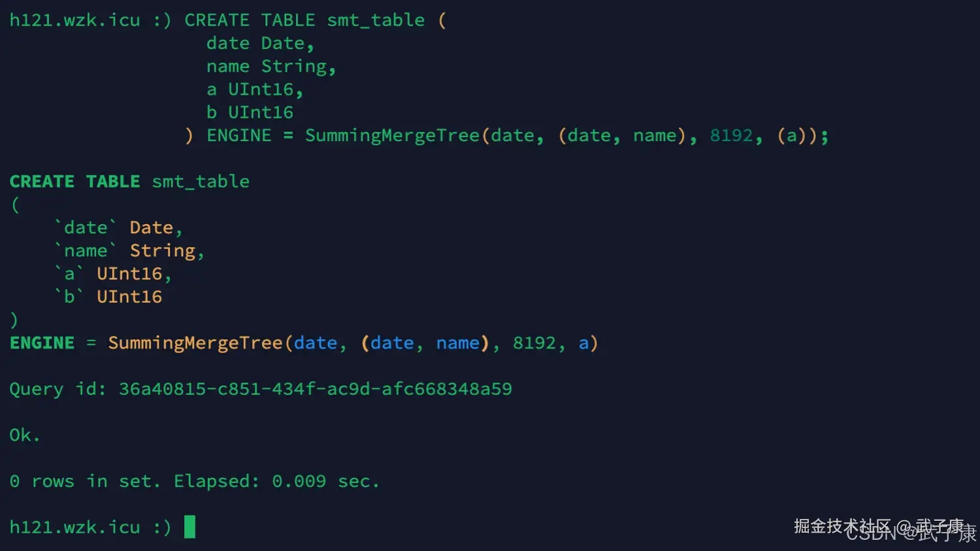Click smt_table in the echoed CREATE TABLE line
This screenshot has height=551, width=980.
(201, 182)
